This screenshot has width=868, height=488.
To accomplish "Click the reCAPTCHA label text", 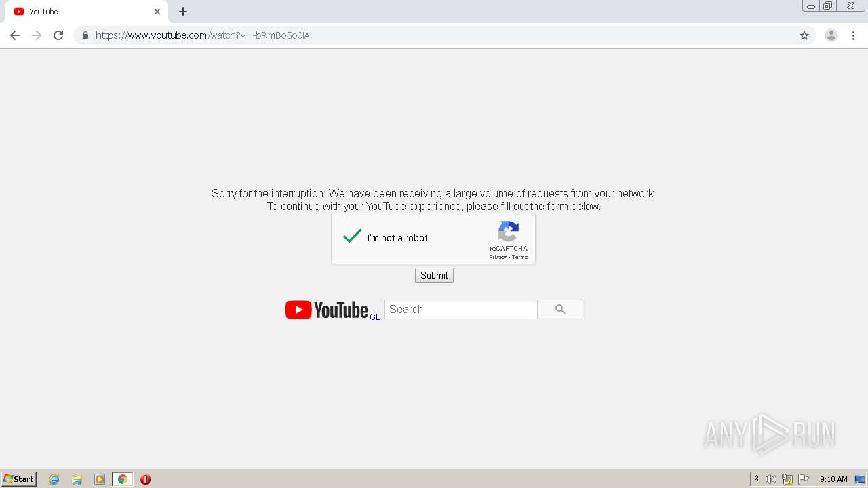I will tap(509, 249).
